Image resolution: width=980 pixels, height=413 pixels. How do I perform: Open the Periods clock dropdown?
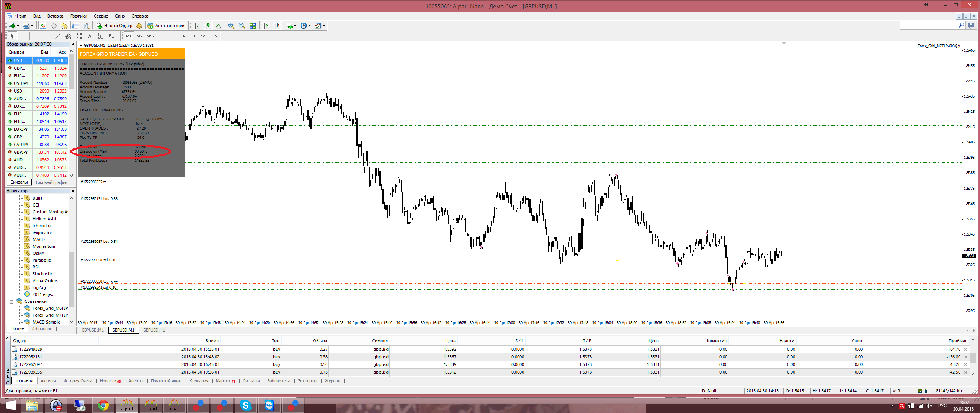point(309,26)
